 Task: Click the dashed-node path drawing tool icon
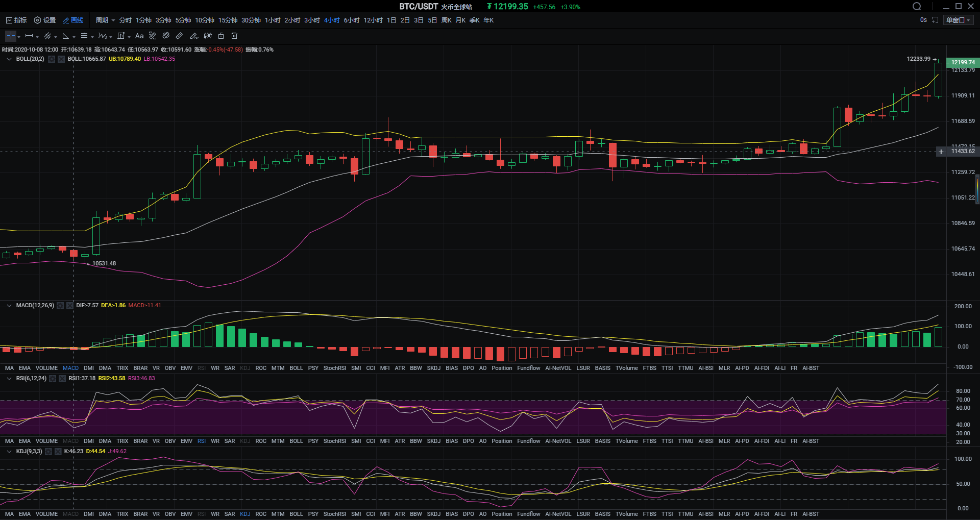pos(153,36)
